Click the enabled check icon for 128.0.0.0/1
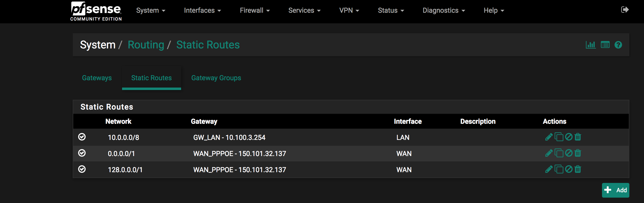 (82, 169)
